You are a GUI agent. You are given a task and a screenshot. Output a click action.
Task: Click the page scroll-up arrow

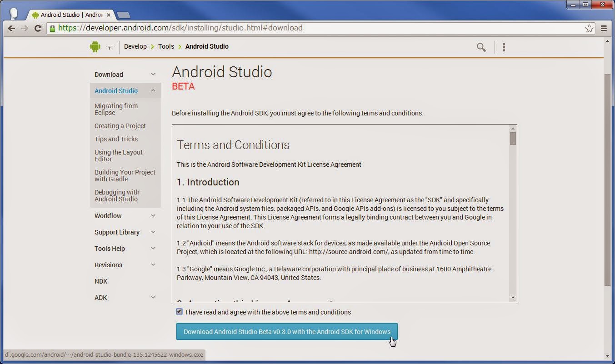(608, 41)
